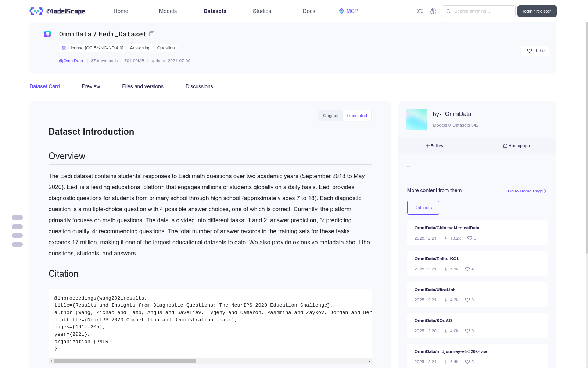Switch description to Original

(331, 116)
